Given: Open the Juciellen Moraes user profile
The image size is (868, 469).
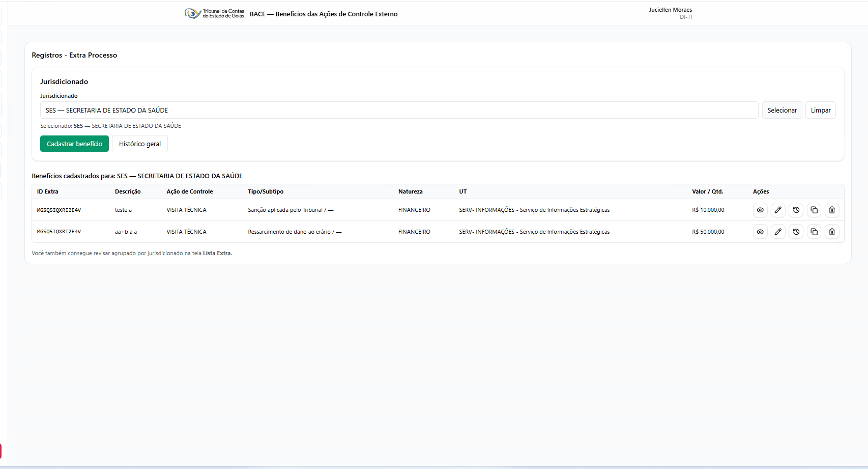Looking at the screenshot, I should (670, 13).
